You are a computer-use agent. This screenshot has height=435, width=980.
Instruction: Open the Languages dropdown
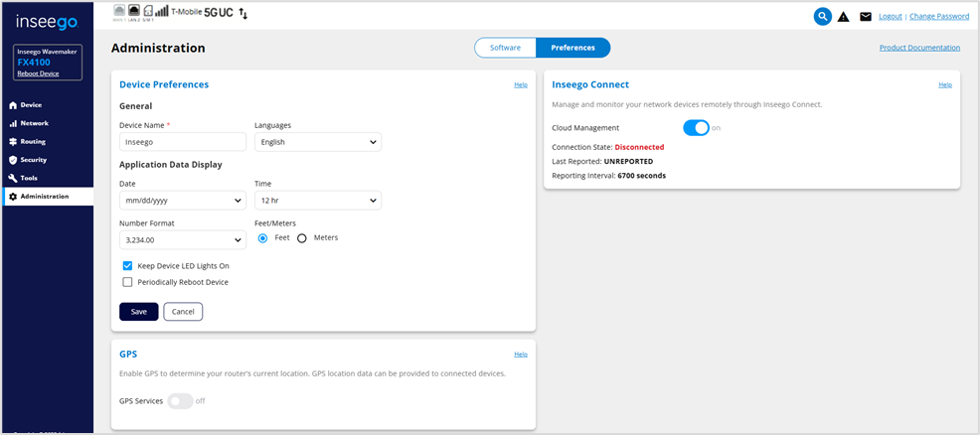point(317,143)
